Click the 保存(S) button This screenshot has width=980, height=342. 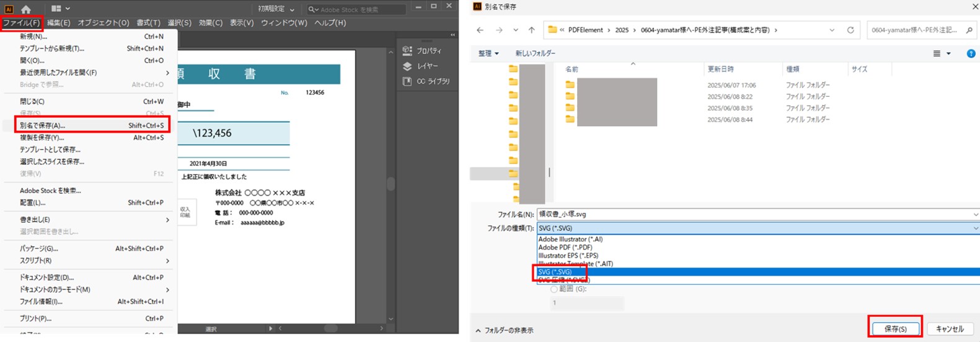[x=895, y=329]
